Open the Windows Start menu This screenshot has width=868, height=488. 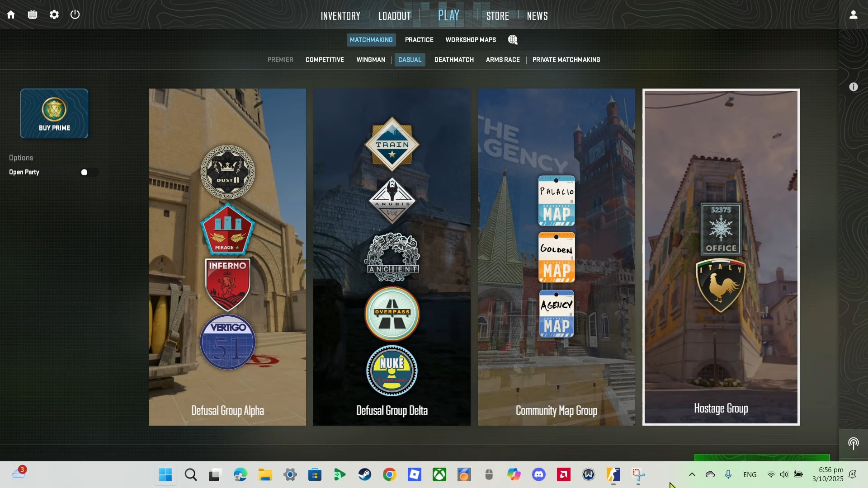[x=165, y=474]
